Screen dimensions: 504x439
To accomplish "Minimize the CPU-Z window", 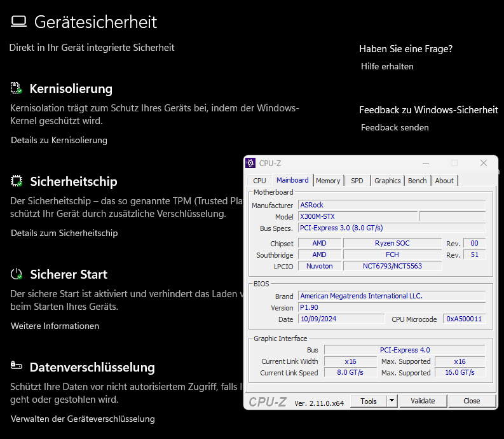I will (x=426, y=163).
